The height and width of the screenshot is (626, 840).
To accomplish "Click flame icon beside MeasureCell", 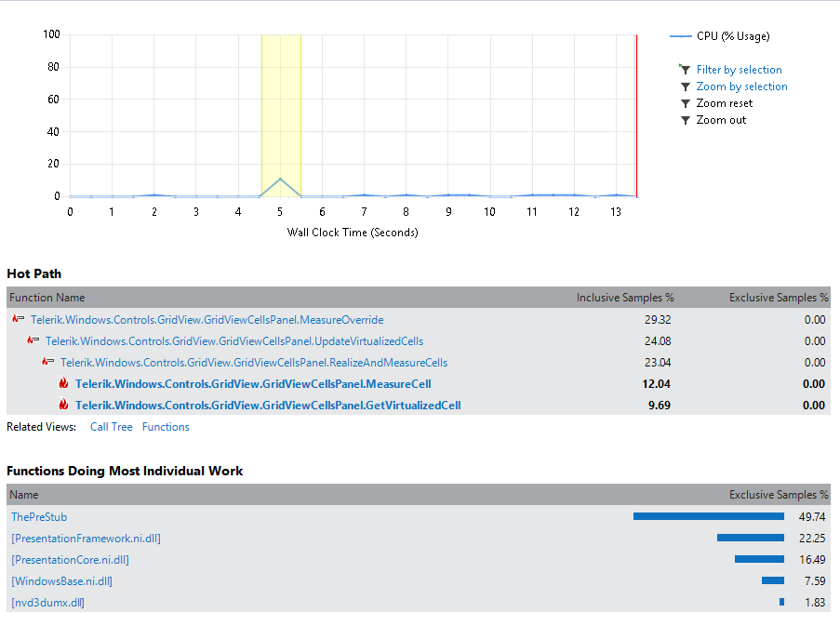I will click(63, 383).
